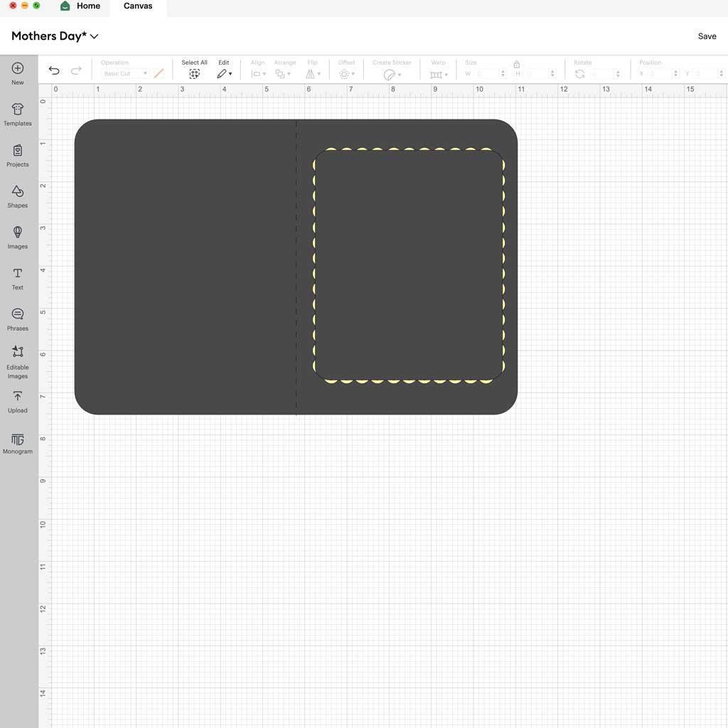Image resolution: width=728 pixels, height=728 pixels.
Task: Click the Height stepper arrows
Action: point(552,73)
